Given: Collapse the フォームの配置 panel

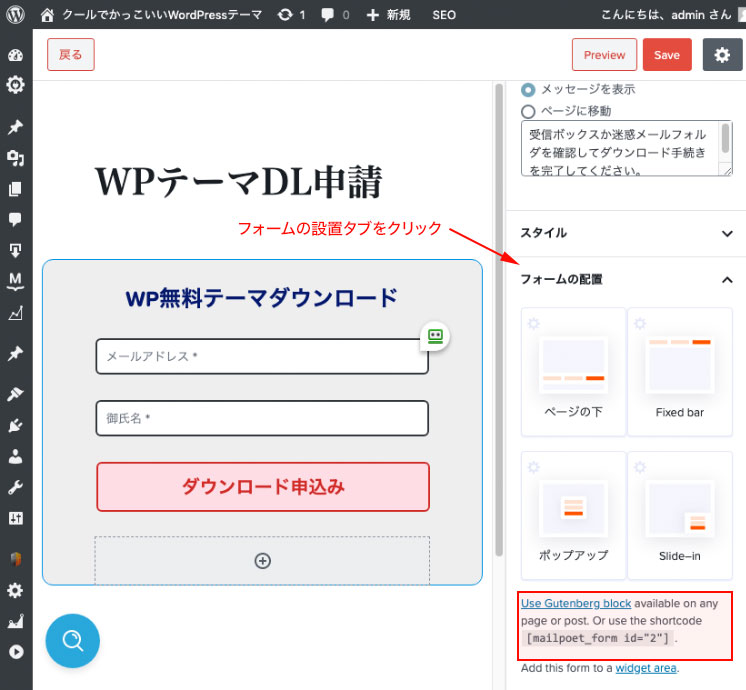Looking at the screenshot, I should point(626,279).
